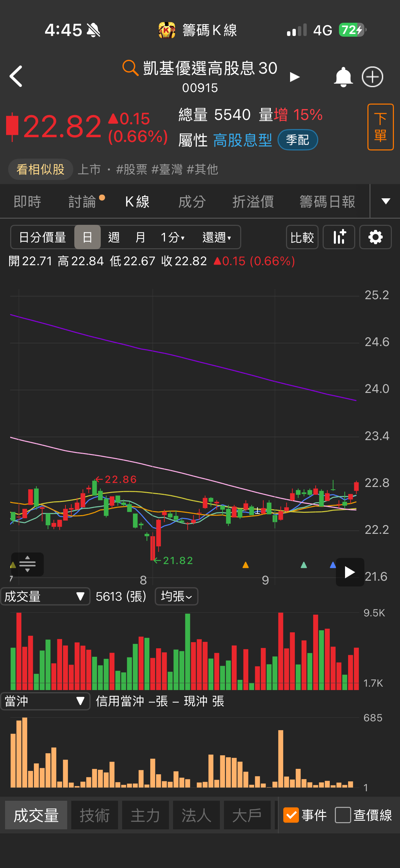This screenshot has width=400, height=868.
Task: Tap the #其他 hashtag
Action: (x=202, y=169)
